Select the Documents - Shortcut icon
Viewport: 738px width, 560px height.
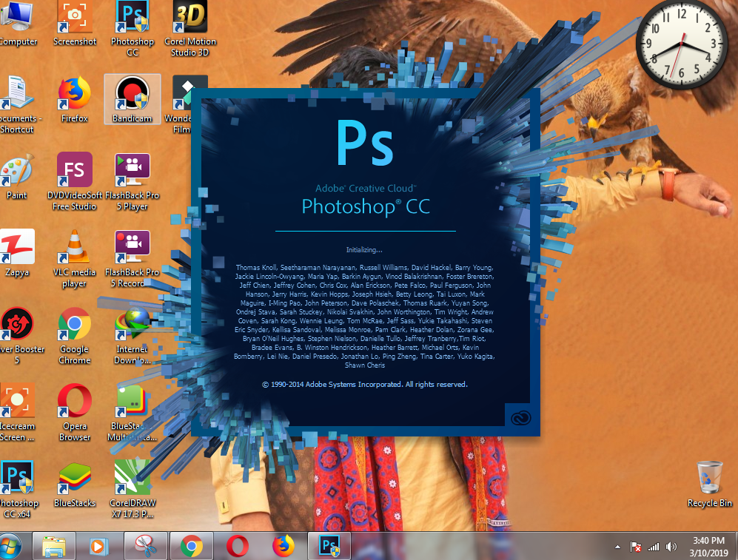[x=18, y=104]
